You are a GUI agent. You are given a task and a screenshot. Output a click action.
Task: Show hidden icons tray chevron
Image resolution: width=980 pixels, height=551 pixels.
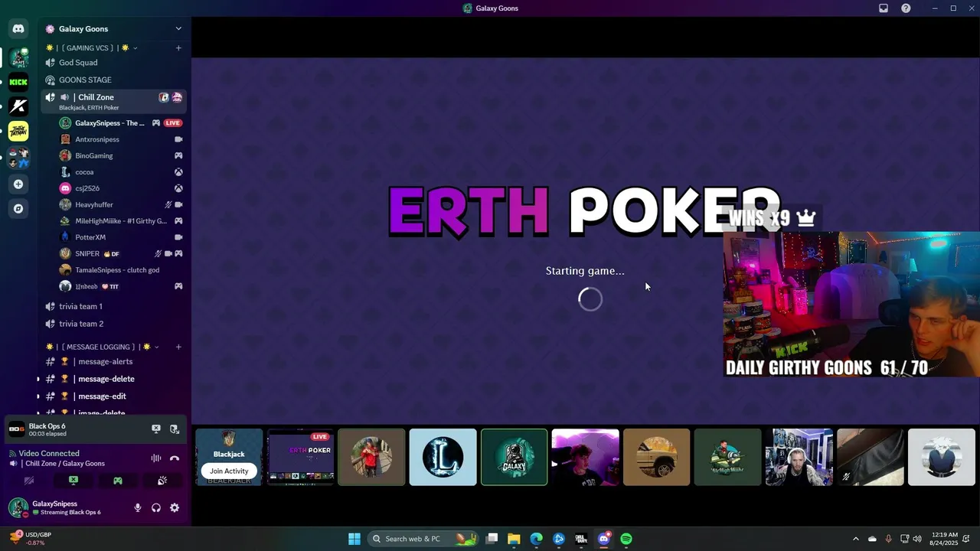[856, 539]
